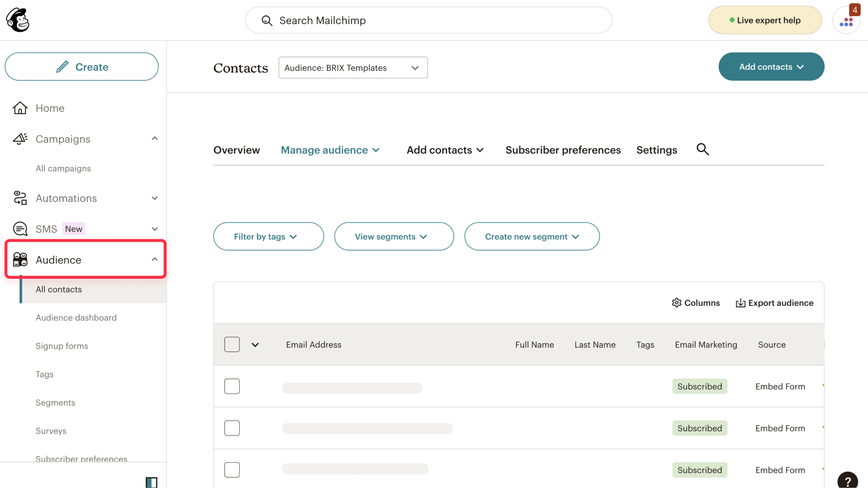Viewport: 868px width, 488px height.
Task: Expand the SMS section chevron
Action: [x=155, y=229]
